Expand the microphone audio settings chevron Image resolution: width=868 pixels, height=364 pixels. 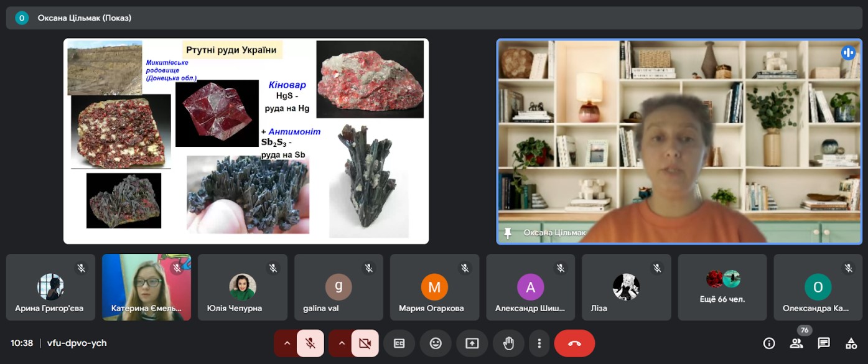(x=287, y=343)
